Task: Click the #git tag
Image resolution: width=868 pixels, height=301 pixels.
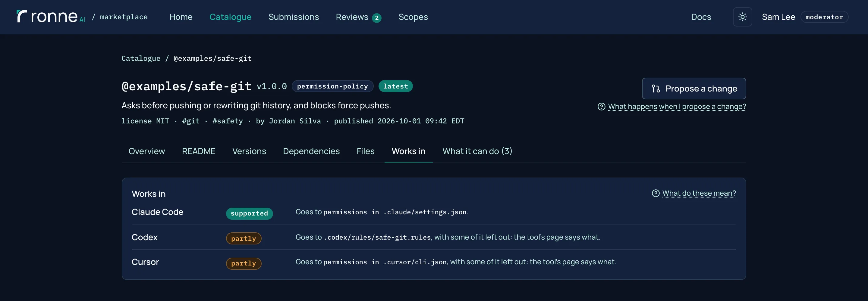Action: tap(190, 121)
